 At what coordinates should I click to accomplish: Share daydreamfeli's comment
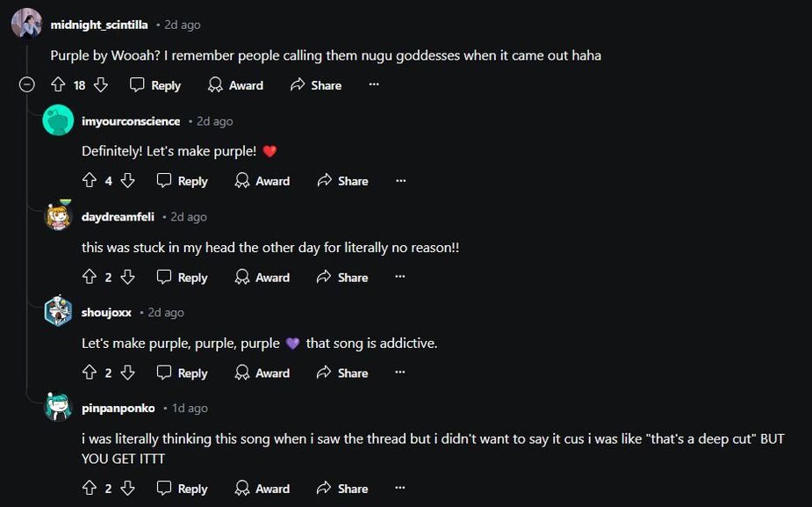[x=341, y=277]
